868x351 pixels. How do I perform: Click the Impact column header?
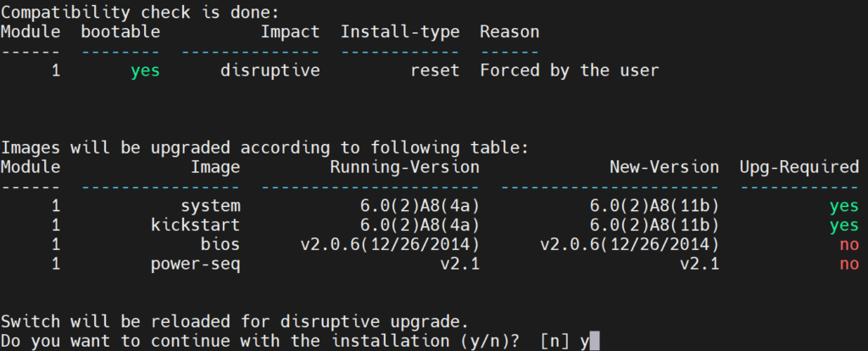(x=290, y=32)
